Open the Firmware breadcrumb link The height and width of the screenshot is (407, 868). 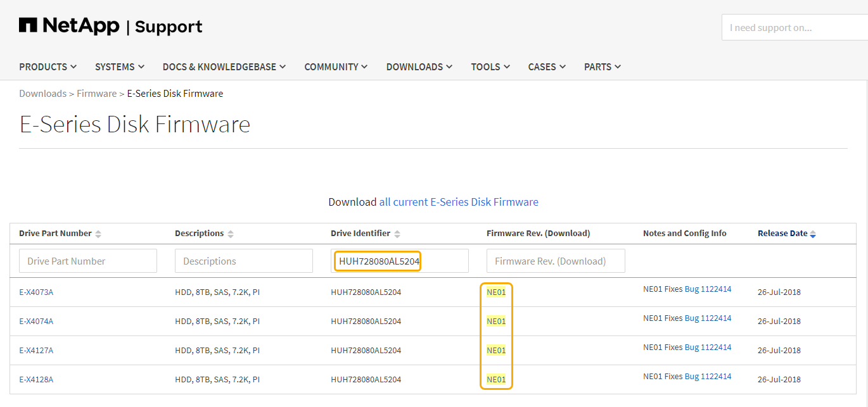pyautogui.click(x=96, y=93)
